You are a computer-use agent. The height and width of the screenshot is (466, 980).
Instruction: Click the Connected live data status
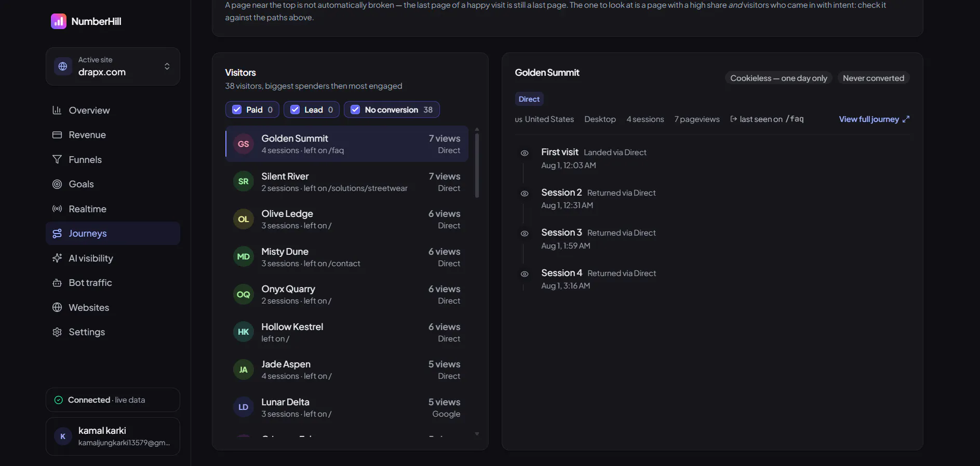click(x=113, y=400)
